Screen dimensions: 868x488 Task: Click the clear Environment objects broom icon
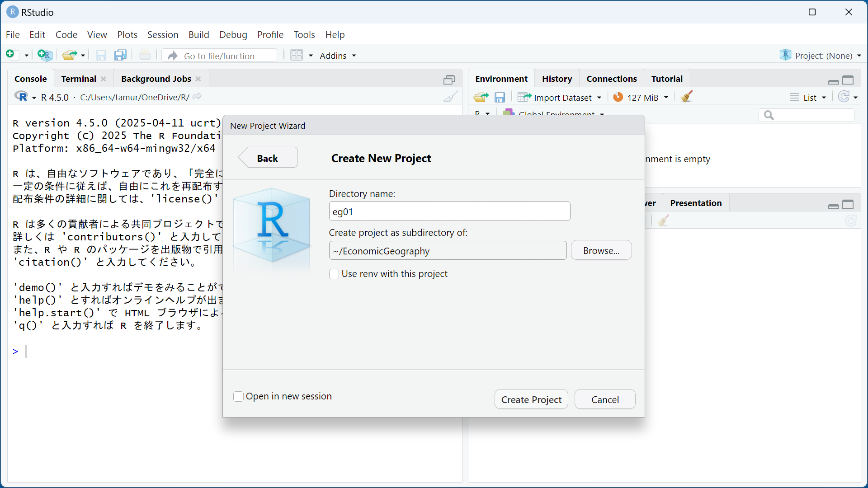coord(686,97)
